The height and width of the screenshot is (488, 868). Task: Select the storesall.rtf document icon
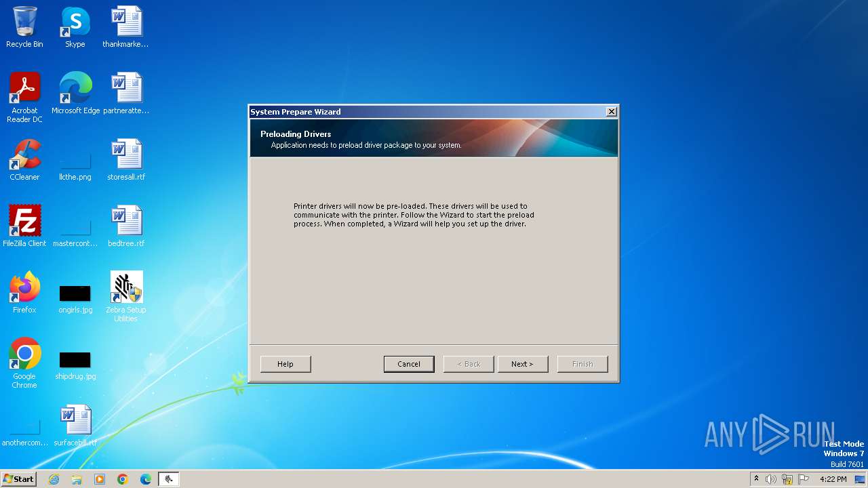126,160
